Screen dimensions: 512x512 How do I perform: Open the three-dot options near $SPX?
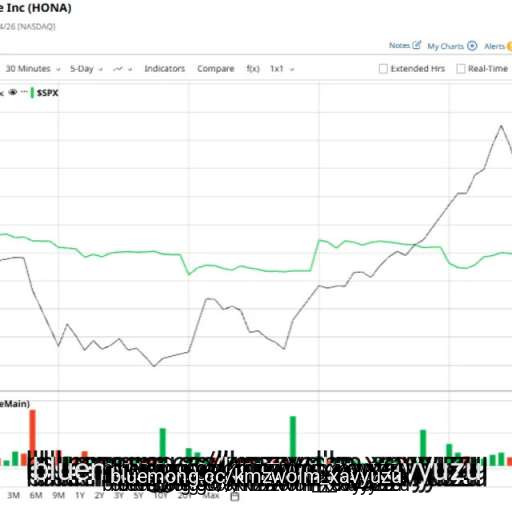coord(24,92)
